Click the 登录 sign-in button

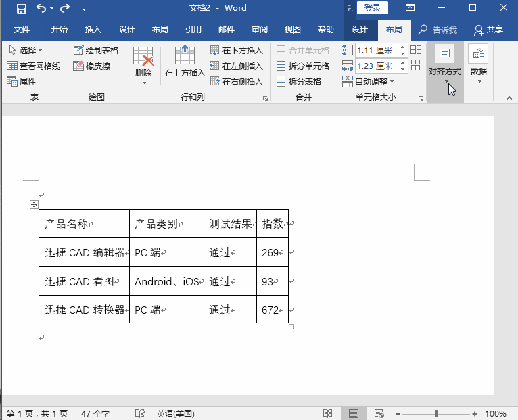pos(373,8)
